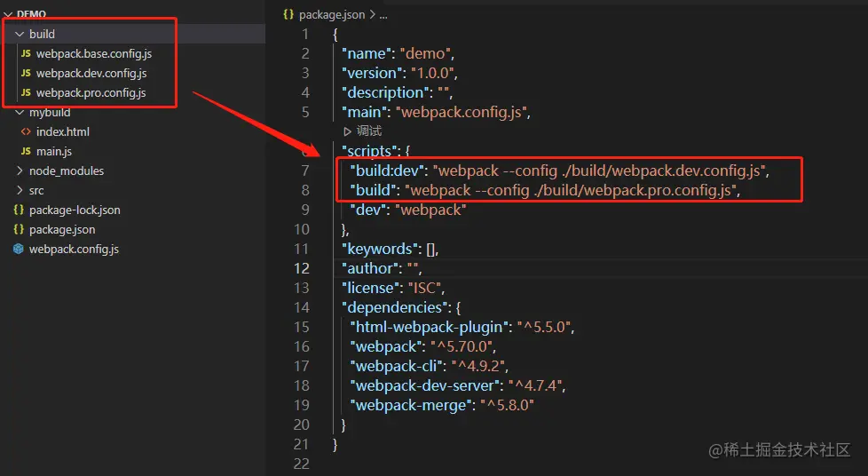This screenshot has height=476, width=868.
Task: Click JS icon of main.js
Action: [26, 151]
